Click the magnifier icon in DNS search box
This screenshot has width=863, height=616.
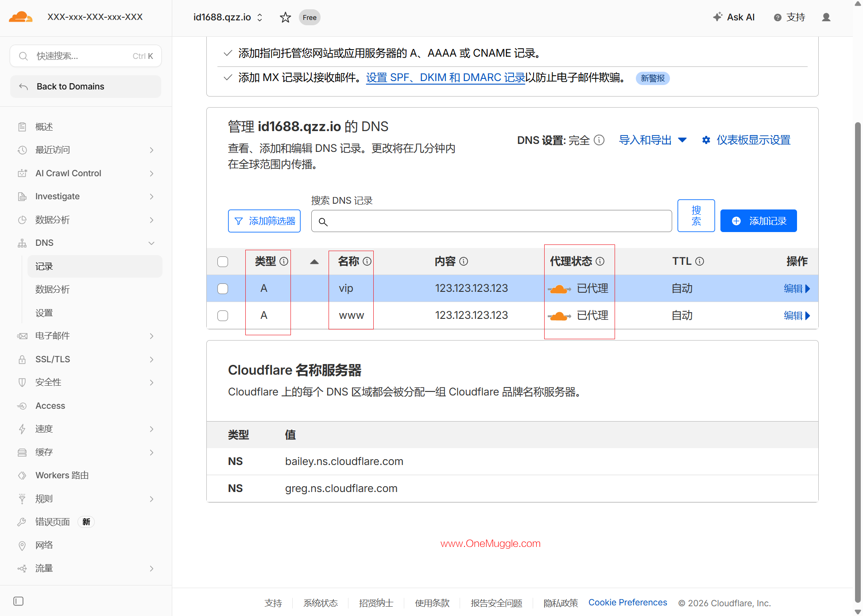click(323, 222)
